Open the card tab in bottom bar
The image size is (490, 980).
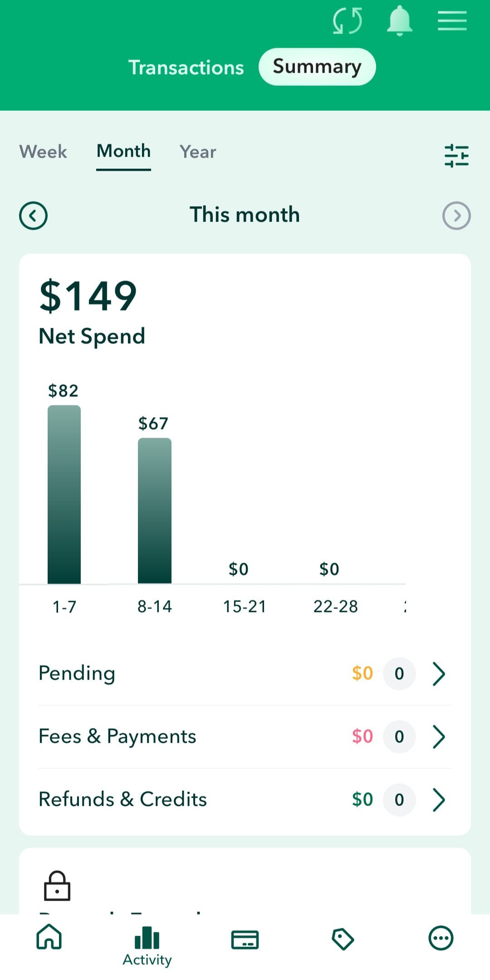245,939
